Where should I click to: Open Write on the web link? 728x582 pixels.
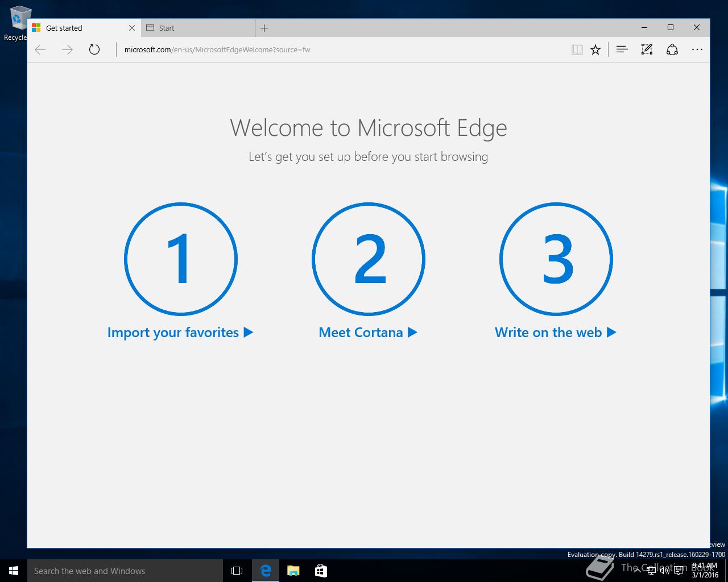(x=556, y=332)
